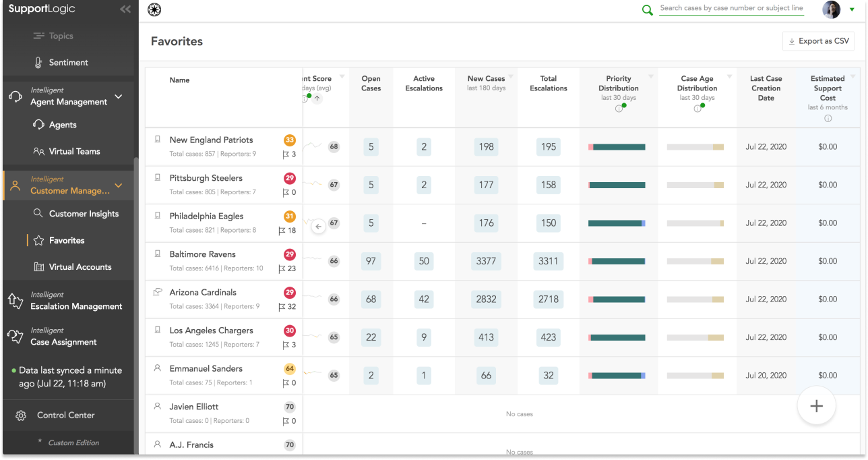The height and width of the screenshot is (460, 868).
Task: Click the Escalation Management icon
Action: (x=15, y=301)
